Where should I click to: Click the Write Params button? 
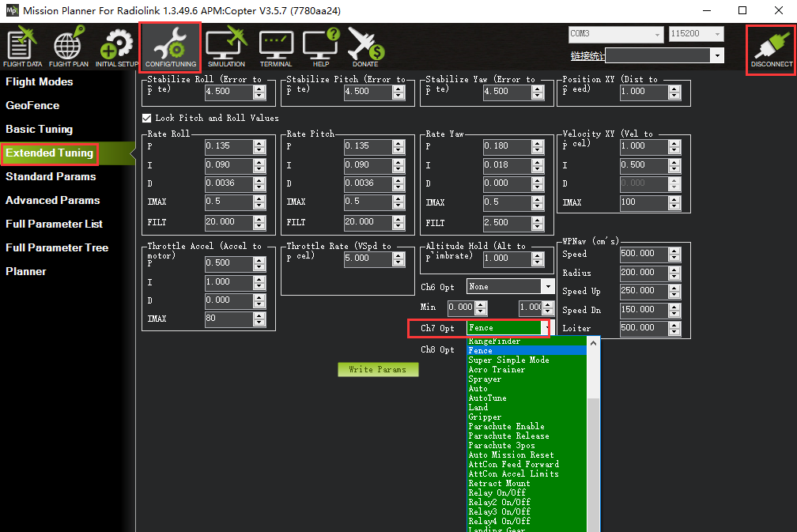click(378, 369)
